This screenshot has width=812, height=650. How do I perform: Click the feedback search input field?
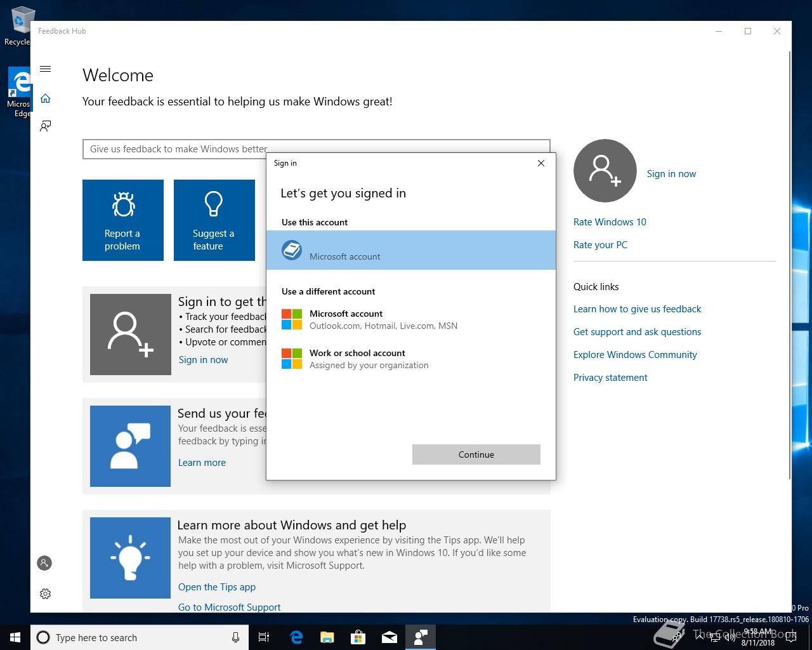click(x=316, y=149)
